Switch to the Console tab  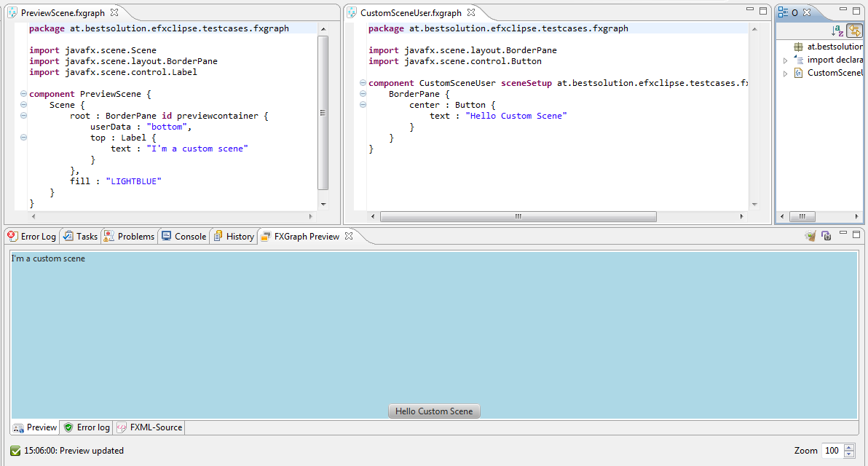pyautogui.click(x=184, y=236)
